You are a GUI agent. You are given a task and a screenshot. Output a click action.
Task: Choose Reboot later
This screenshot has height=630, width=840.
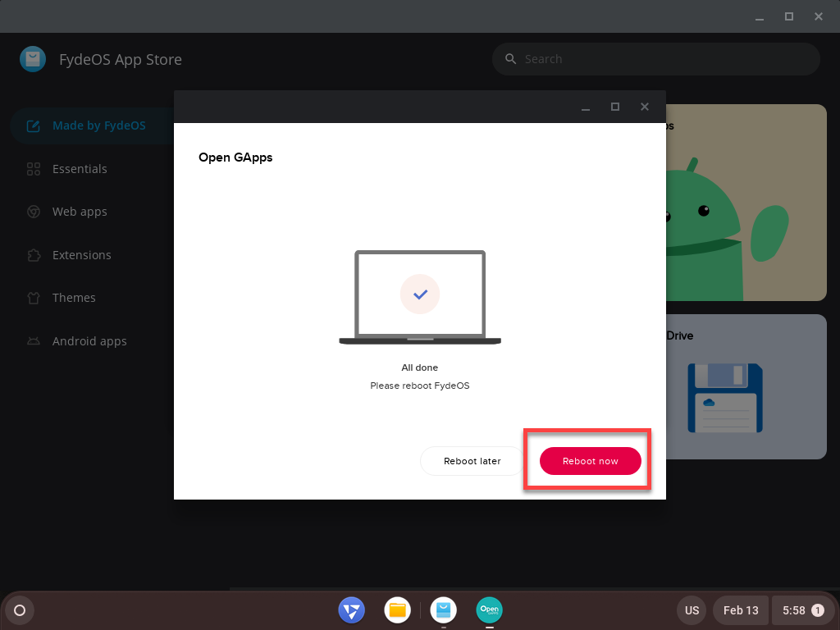pos(472,461)
